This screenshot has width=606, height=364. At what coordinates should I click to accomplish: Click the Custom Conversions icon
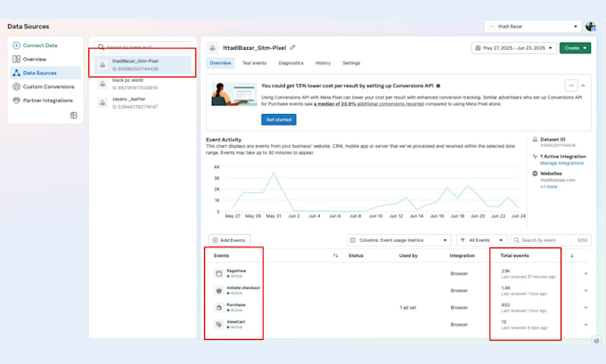click(16, 86)
